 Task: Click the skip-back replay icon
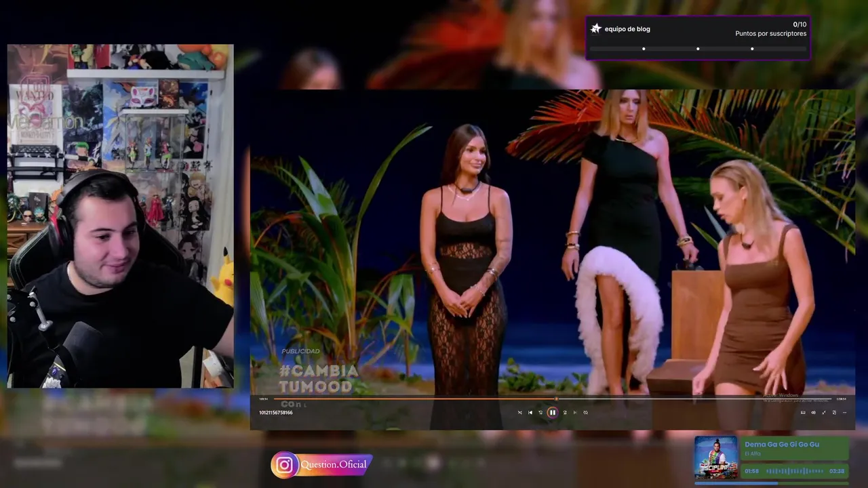[x=540, y=412]
